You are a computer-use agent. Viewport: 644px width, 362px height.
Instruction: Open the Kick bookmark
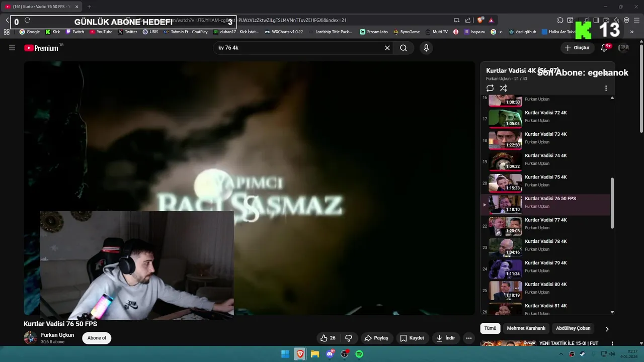[53, 32]
